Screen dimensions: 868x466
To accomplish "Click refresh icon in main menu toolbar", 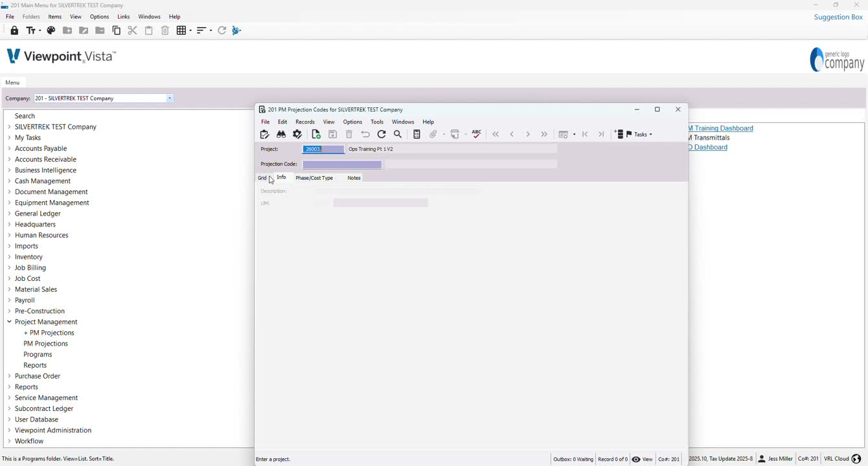I will point(222,30).
